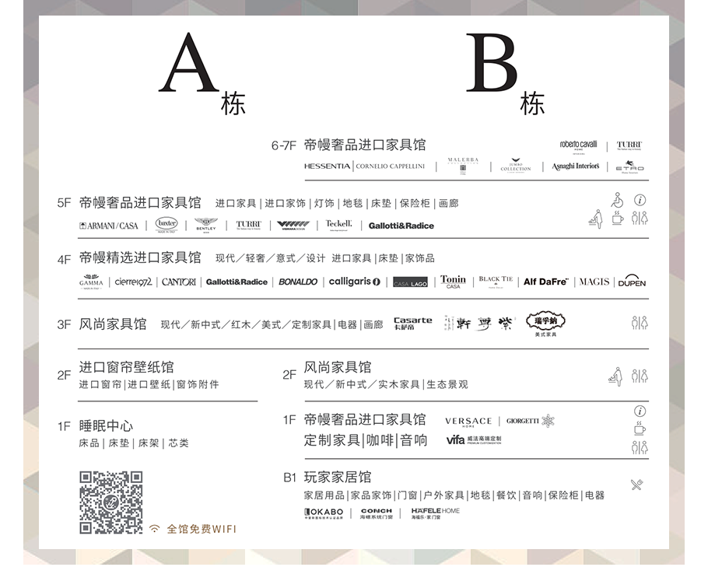Click the 全馆免费WIFI text
The image size is (708, 588).
pos(202,529)
